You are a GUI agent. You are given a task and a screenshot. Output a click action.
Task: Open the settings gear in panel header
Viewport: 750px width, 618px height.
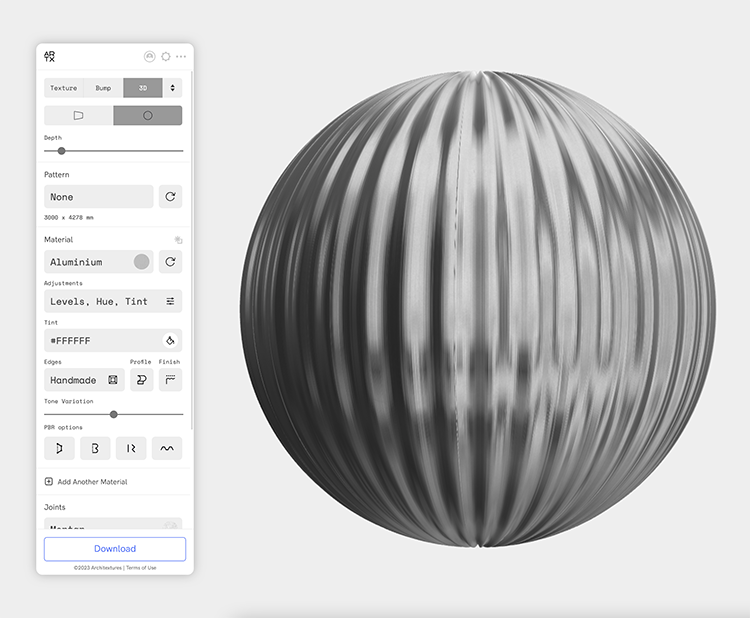166,57
